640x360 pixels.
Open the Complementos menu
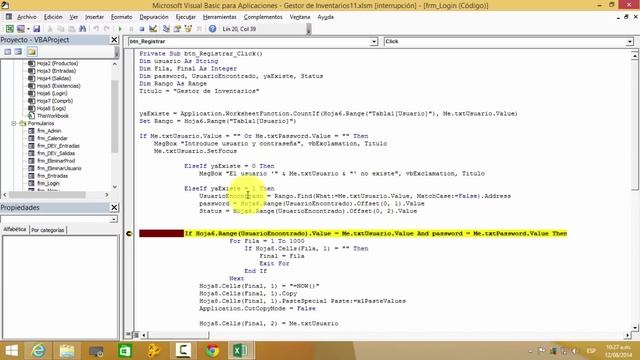(263, 17)
